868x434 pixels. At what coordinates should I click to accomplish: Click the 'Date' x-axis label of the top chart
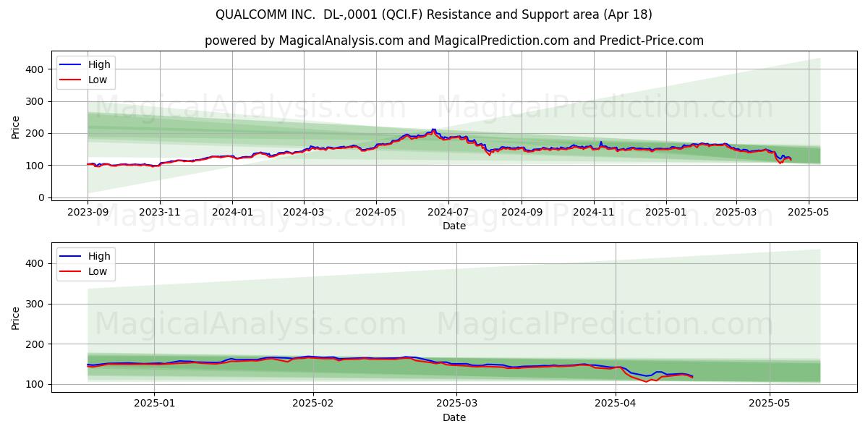pos(454,226)
